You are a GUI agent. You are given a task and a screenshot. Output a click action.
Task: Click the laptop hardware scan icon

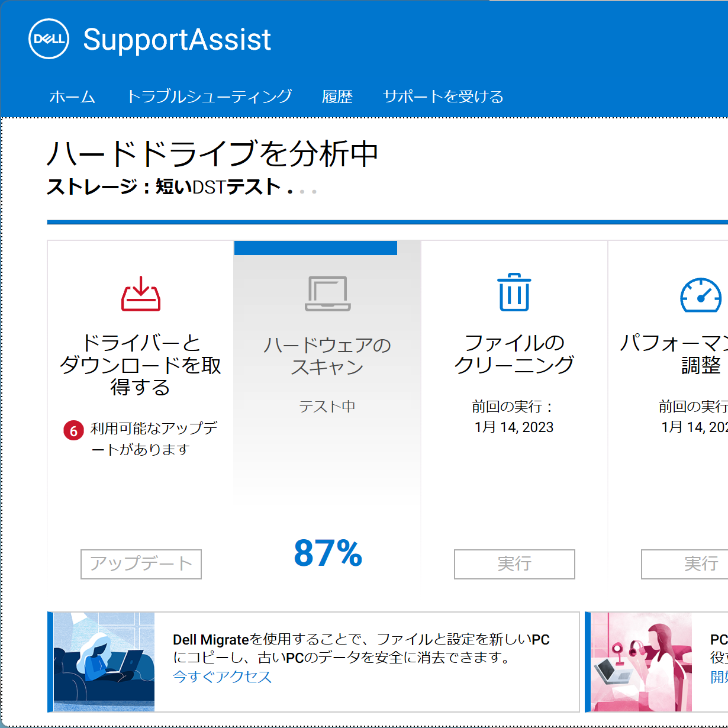[328, 294]
